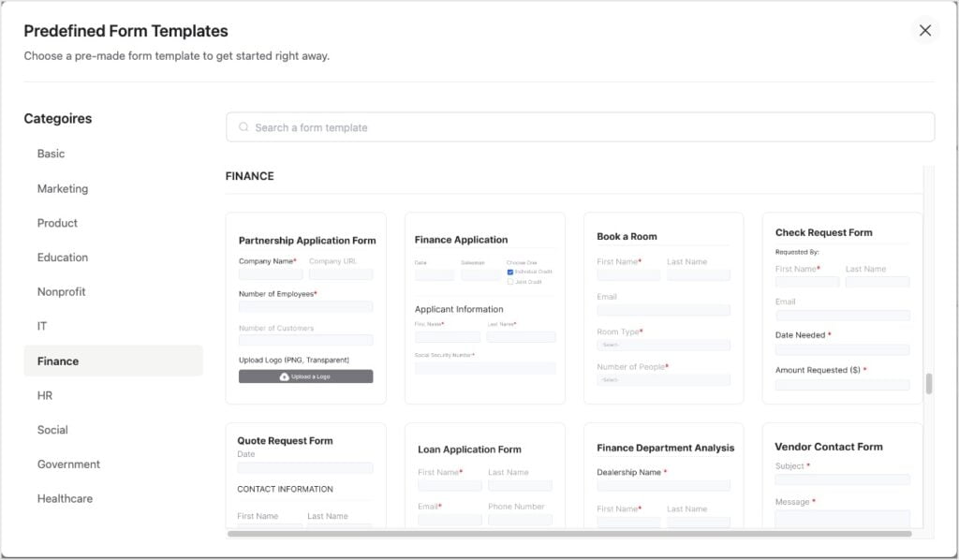
Task: Open the Loan Application Form template
Action: click(x=485, y=473)
